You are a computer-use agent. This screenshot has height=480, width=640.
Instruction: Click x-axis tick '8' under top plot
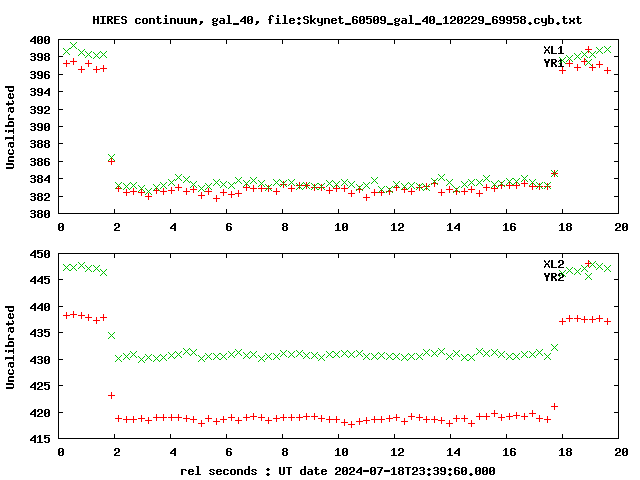285,227
